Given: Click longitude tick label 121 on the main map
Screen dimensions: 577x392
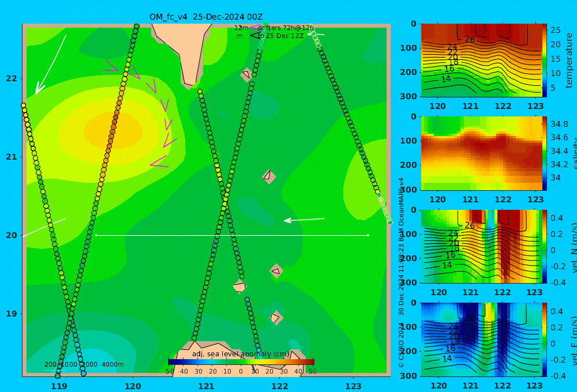Looking at the screenshot, I should click(206, 386).
